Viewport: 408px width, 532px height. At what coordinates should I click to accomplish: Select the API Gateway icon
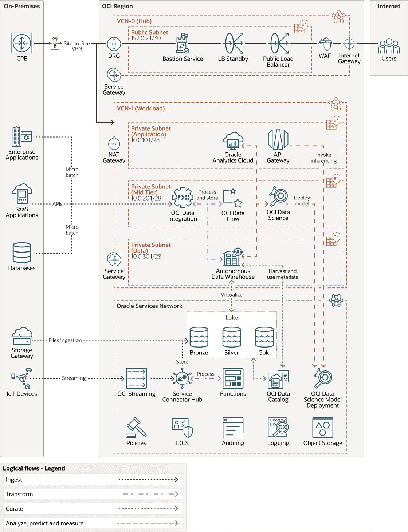click(278, 140)
